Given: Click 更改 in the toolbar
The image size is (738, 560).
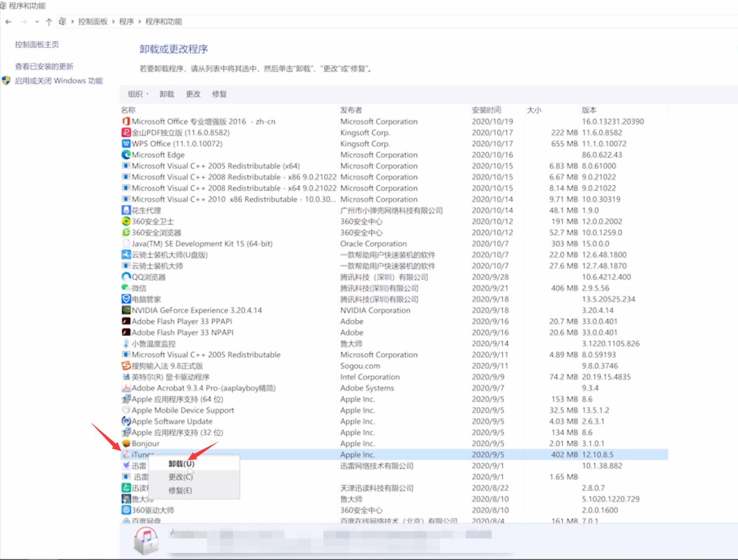Looking at the screenshot, I should click(x=193, y=94).
